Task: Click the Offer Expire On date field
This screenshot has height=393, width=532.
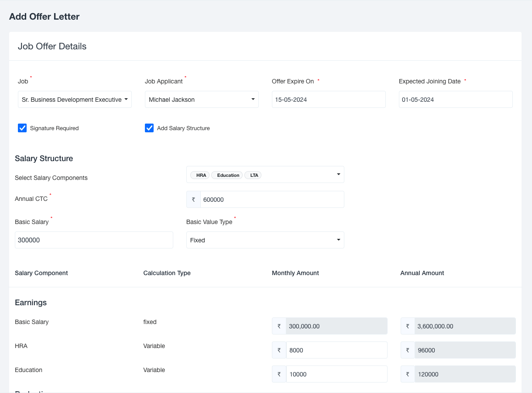Action: coord(329,100)
